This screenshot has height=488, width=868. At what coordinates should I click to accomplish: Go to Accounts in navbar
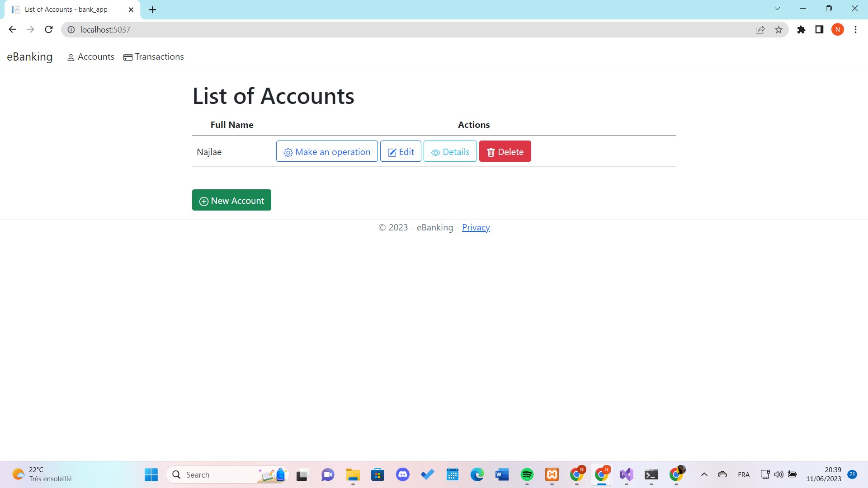point(90,57)
